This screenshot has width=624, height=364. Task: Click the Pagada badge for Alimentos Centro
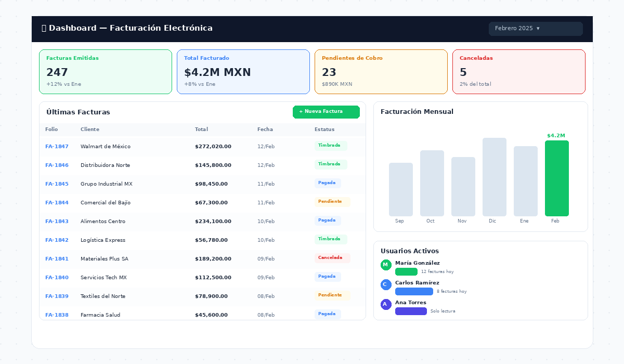point(328,220)
